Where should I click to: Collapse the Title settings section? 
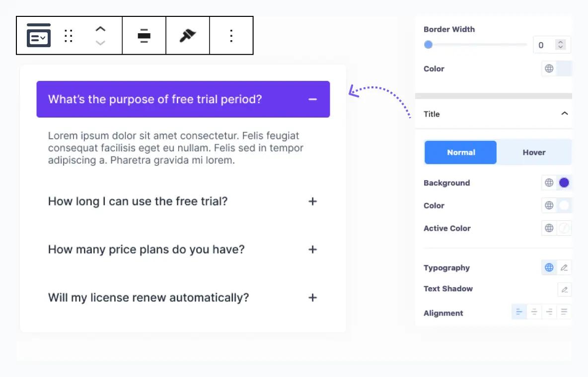tap(564, 114)
